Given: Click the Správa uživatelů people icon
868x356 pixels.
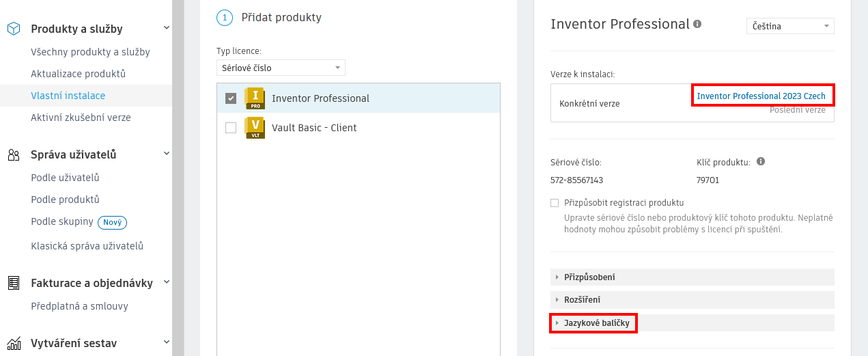Looking at the screenshot, I should pyautogui.click(x=14, y=154).
